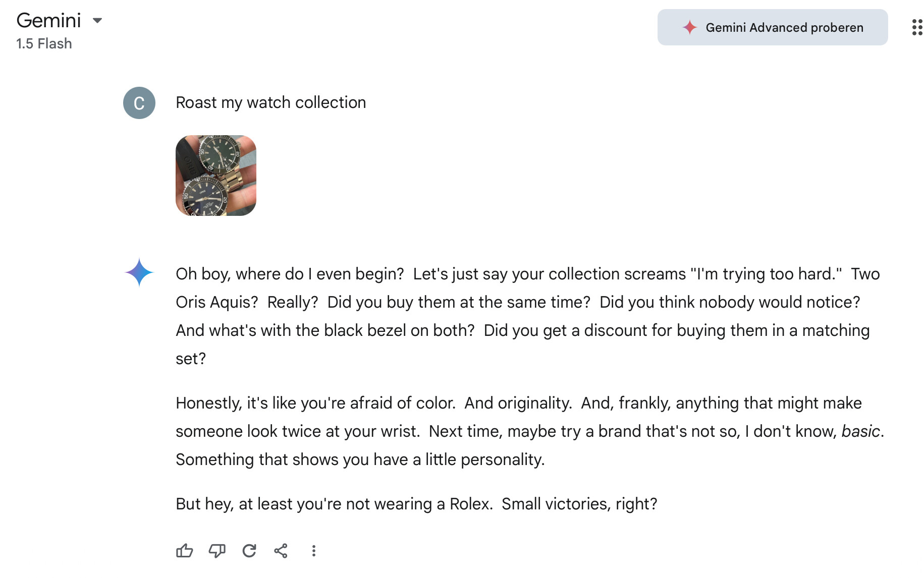Click the italic word basic
Screen dimensions: 924x578
[860, 431]
